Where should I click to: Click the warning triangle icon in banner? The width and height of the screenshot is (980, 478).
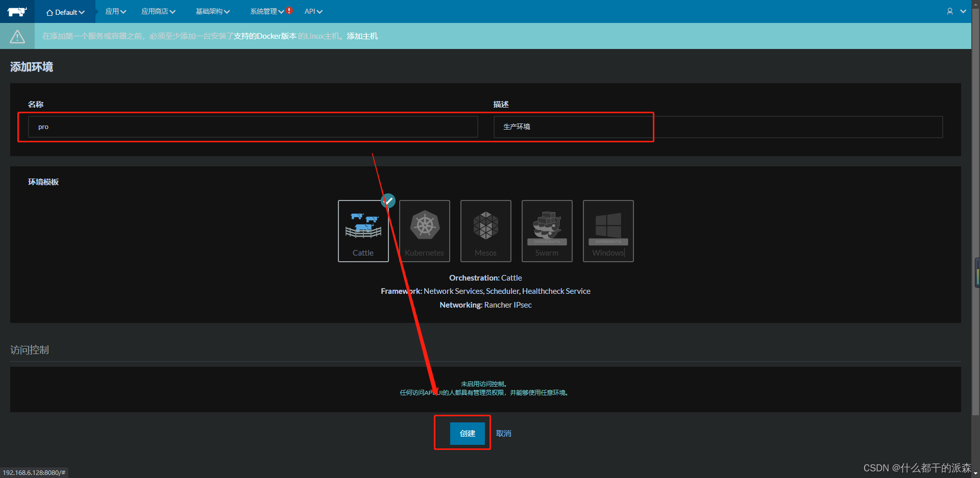[17, 36]
